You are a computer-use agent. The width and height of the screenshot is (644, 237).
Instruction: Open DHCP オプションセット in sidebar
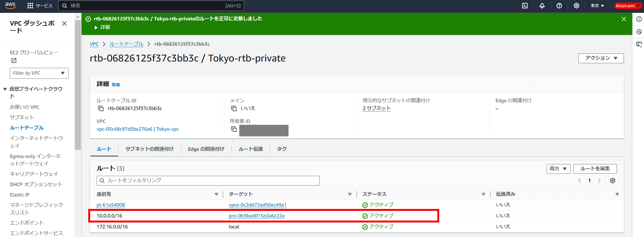pos(36,184)
